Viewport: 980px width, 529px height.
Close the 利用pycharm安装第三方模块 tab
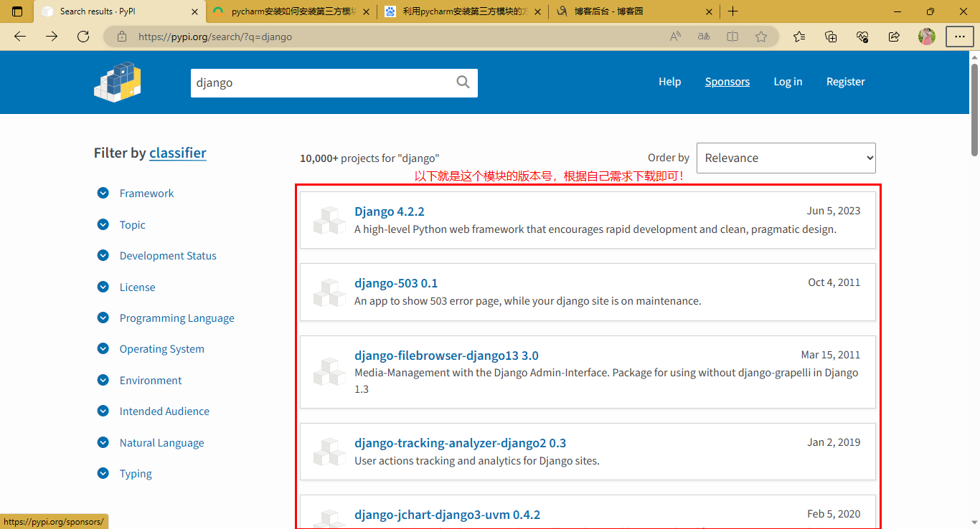click(537, 11)
